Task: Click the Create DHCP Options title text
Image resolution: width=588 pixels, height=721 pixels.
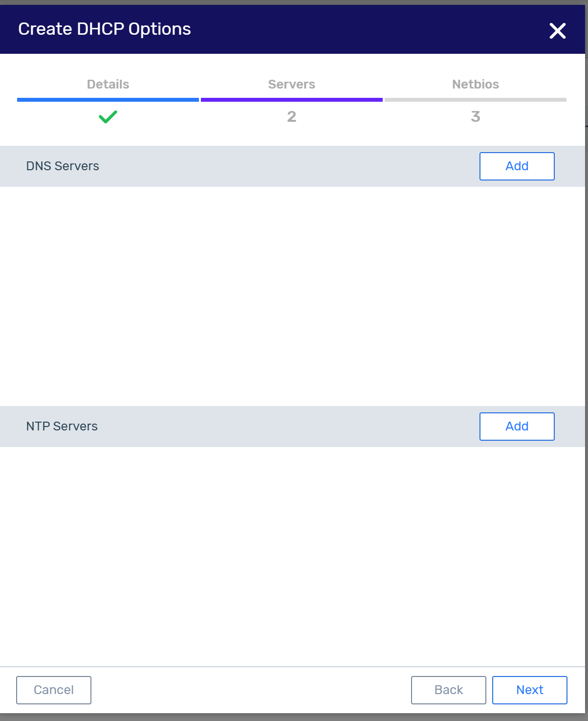Action: (105, 29)
